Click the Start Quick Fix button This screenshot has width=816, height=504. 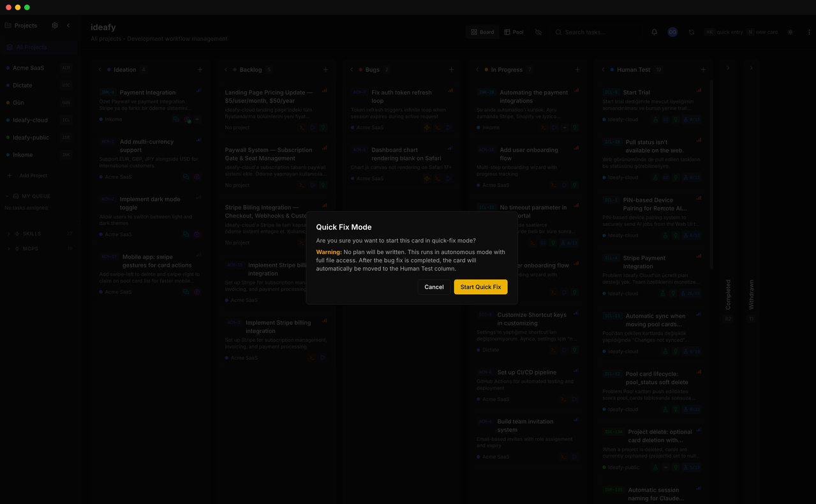pos(480,287)
